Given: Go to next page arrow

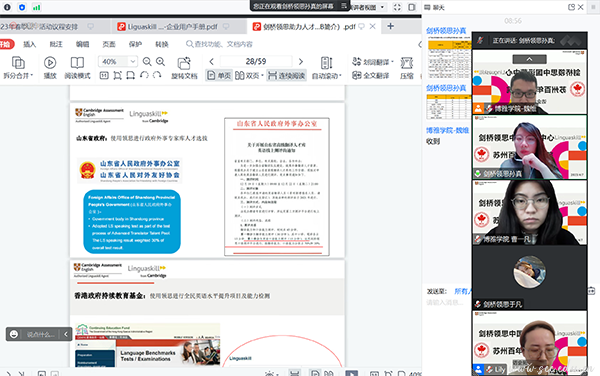Looking at the screenshot, I should point(301,61).
